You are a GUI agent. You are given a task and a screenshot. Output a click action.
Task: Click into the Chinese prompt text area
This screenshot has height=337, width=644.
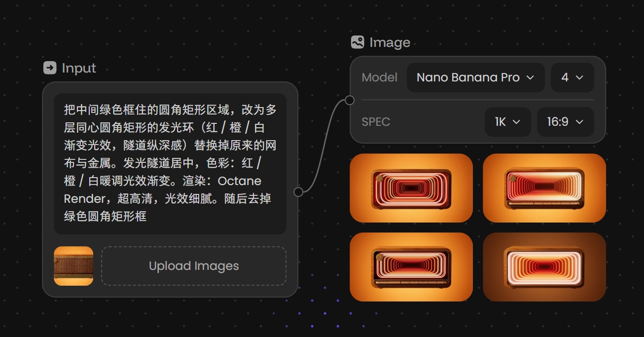(x=170, y=163)
